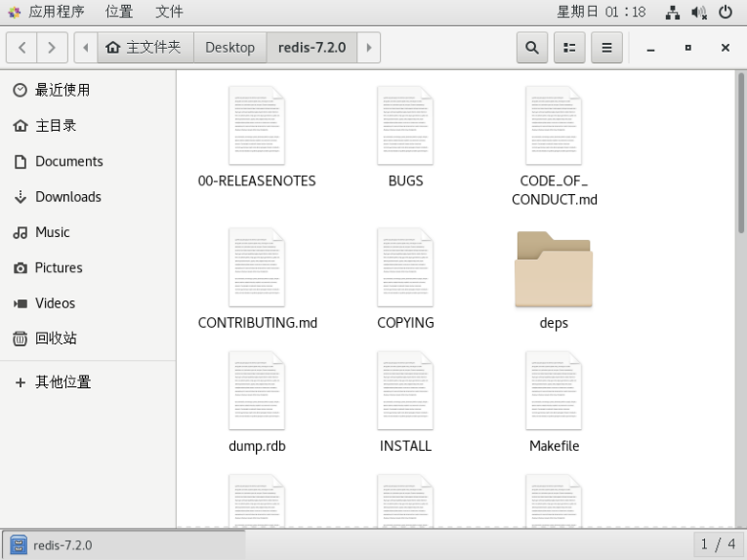Click the 00-RELEASENOTES file name label
Image resolution: width=747 pixels, height=560 pixels.
(x=257, y=180)
